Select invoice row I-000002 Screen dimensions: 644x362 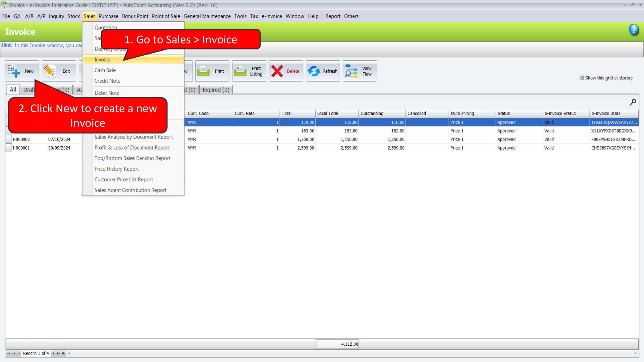tap(322, 139)
